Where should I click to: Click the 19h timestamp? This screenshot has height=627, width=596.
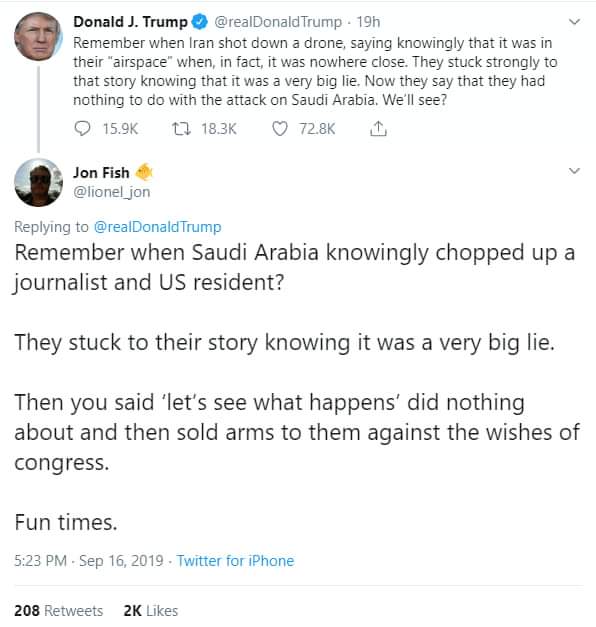[368, 22]
